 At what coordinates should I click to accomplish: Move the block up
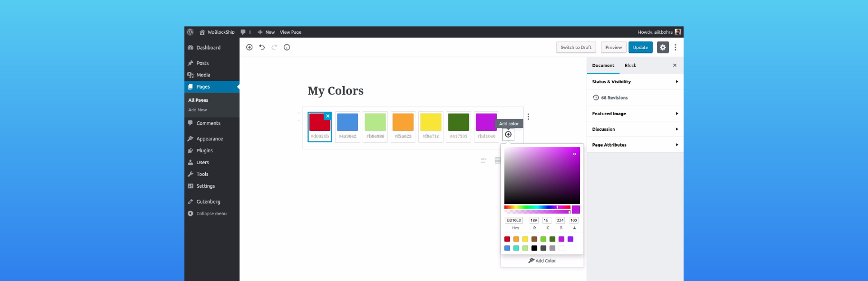(x=299, y=114)
